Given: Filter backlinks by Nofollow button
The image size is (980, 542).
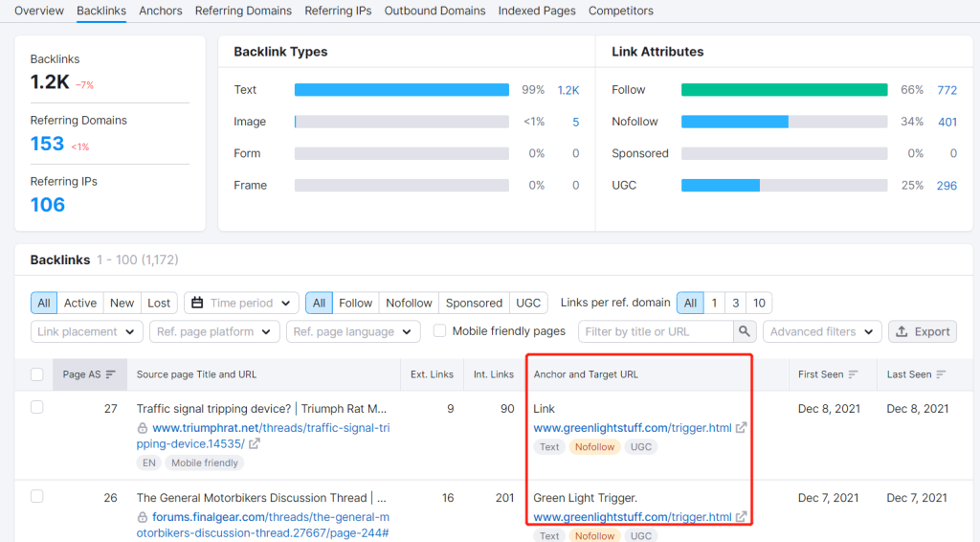Looking at the screenshot, I should pos(409,303).
